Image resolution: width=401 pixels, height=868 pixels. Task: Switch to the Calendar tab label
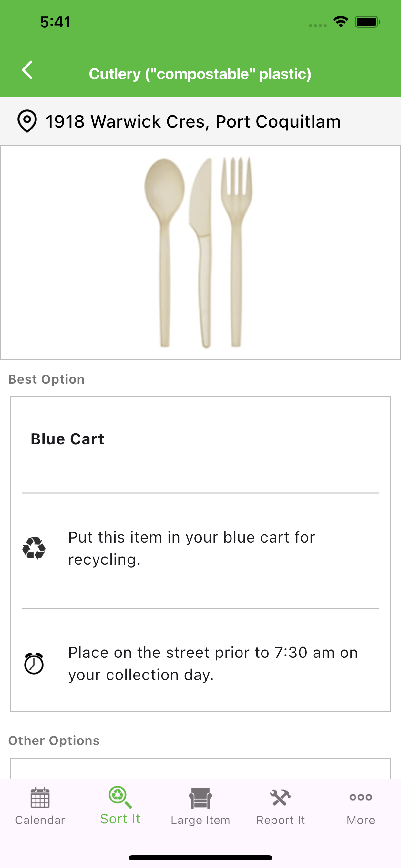[40, 820]
